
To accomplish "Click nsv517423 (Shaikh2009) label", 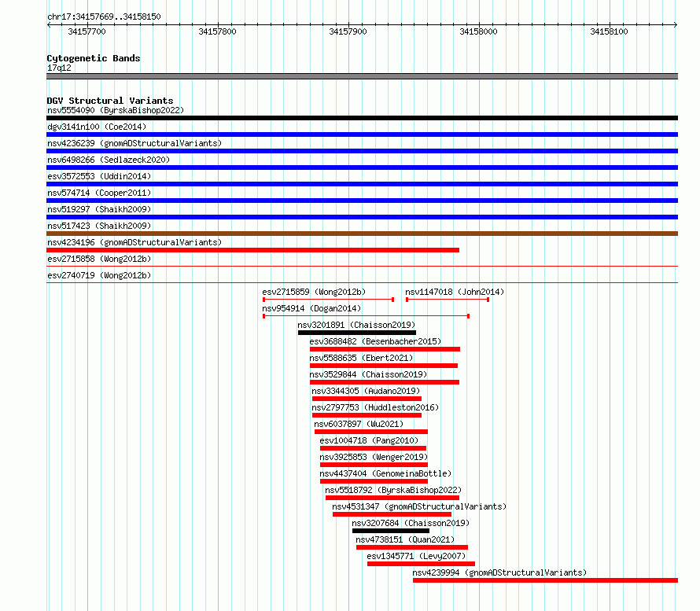I will point(99,226).
